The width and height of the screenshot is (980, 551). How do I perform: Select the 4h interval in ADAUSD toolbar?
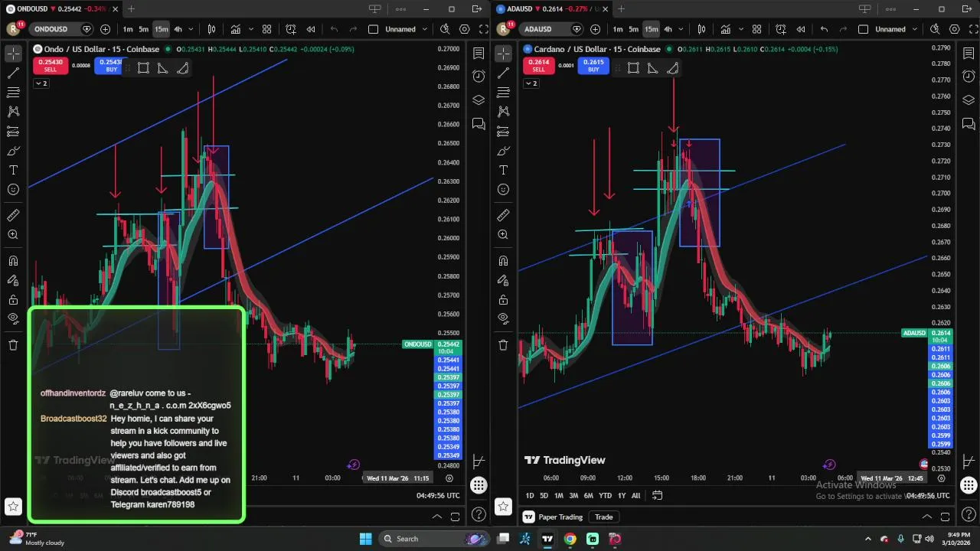(668, 29)
